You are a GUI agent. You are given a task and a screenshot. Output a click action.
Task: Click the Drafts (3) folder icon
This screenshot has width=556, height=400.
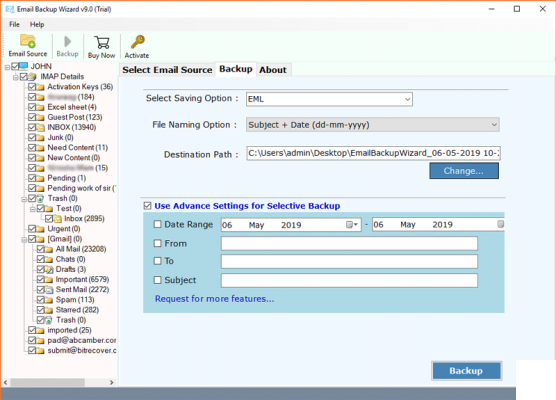tap(49, 270)
